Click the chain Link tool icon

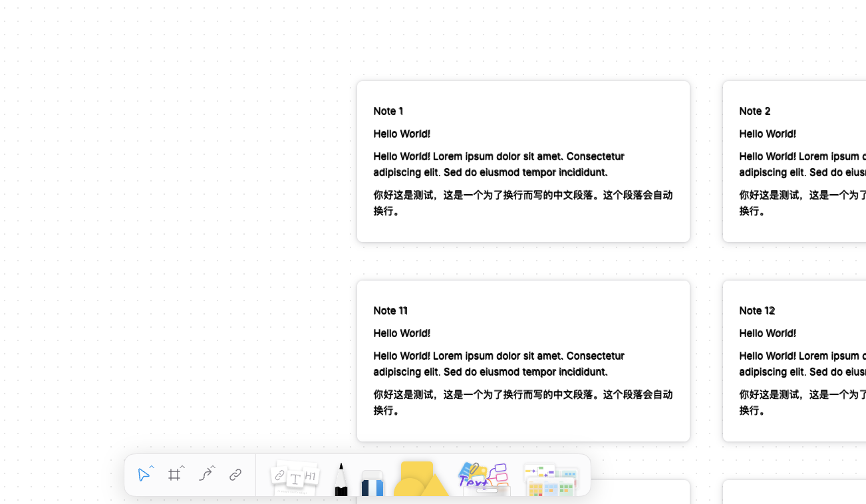point(235,475)
